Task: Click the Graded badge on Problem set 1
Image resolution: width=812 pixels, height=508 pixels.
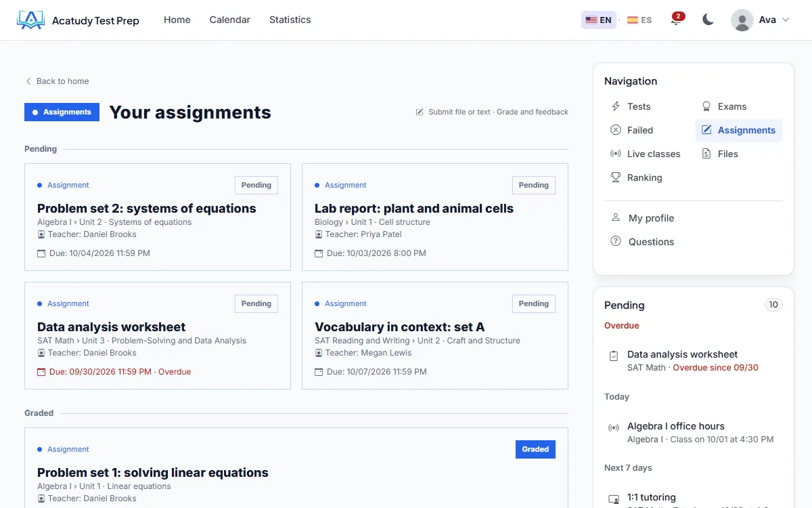Action: coord(535,449)
